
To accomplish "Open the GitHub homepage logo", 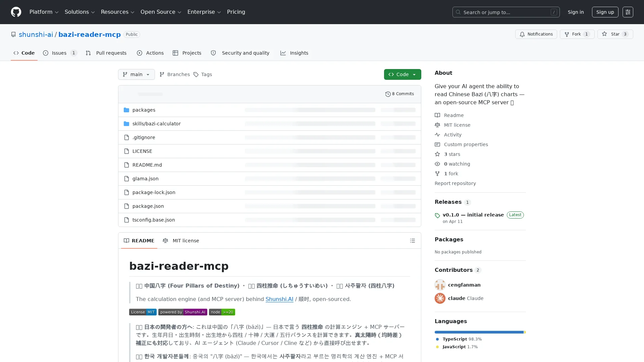I will click(16, 12).
